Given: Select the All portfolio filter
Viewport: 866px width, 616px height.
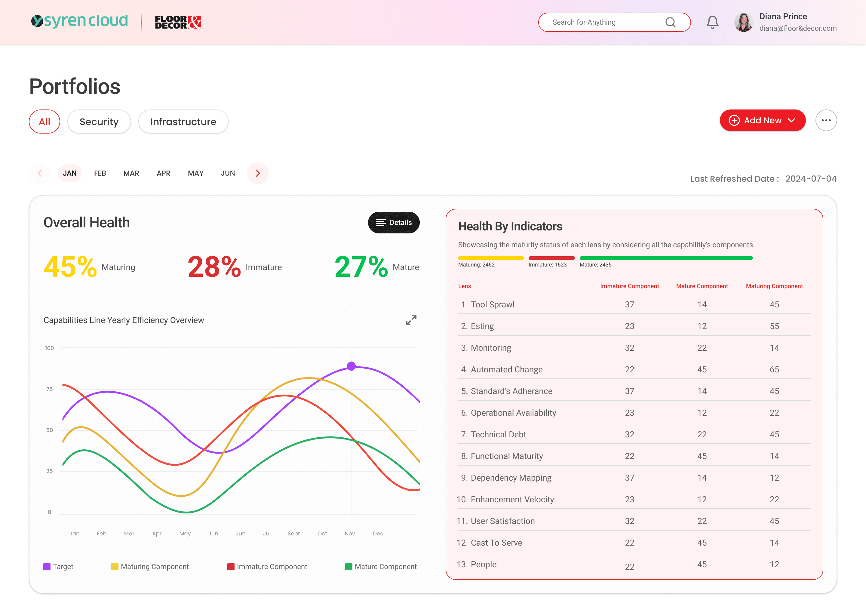Looking at the screenshot, I should [45, 122].
